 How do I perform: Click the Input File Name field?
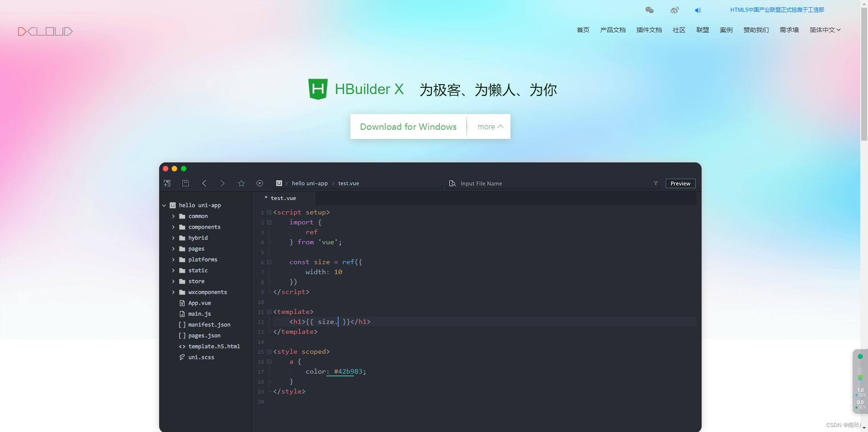tap(554, 183)
